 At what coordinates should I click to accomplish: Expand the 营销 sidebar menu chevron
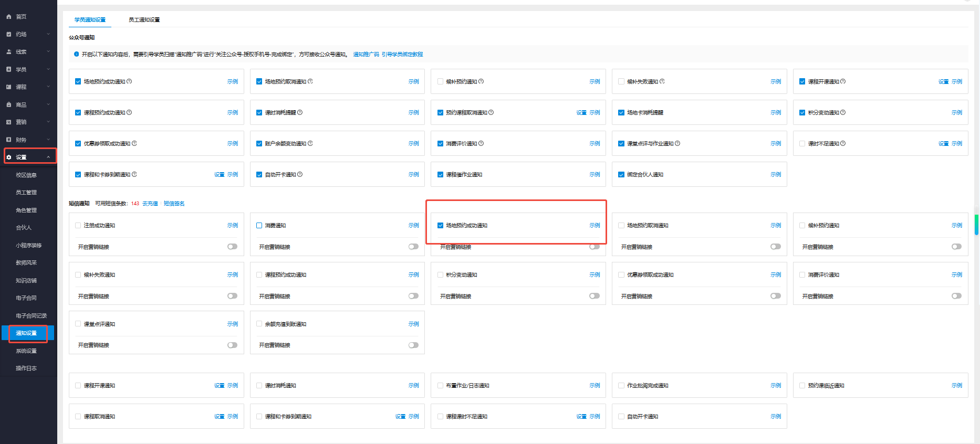pos(48,122)
